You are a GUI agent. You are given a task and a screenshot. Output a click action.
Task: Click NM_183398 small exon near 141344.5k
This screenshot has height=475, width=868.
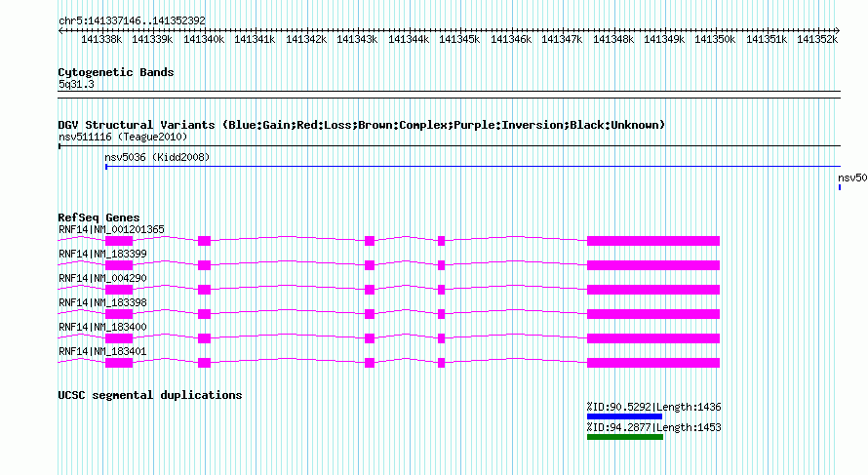coord(441,314)
